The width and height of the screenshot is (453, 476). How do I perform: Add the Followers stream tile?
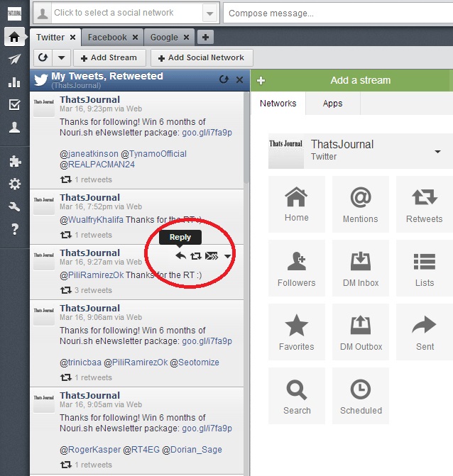point(297,268)
